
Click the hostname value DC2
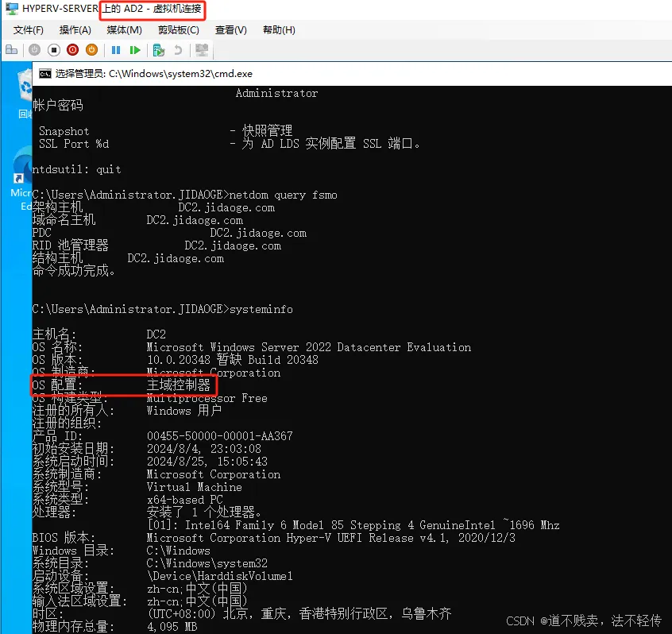pyautogui.click(x=156, y=334)
